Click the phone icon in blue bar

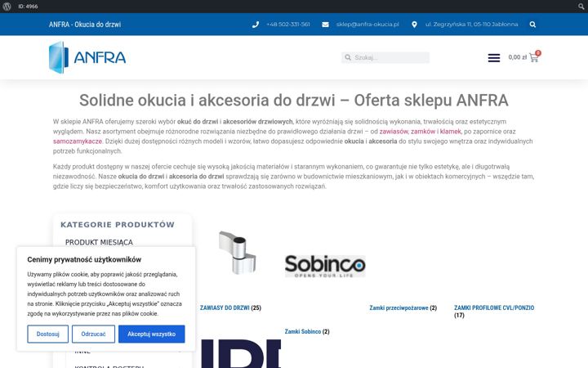pos(256,25)
